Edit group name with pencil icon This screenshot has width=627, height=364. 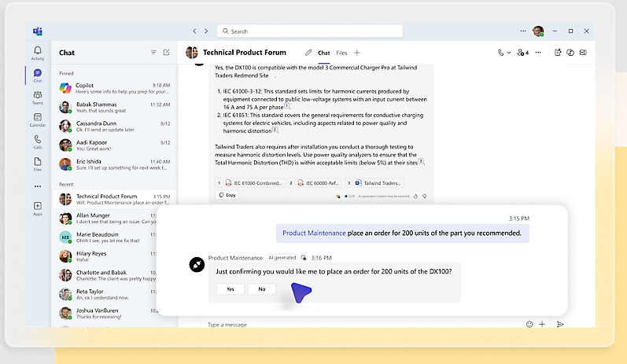tap(308, 53)
